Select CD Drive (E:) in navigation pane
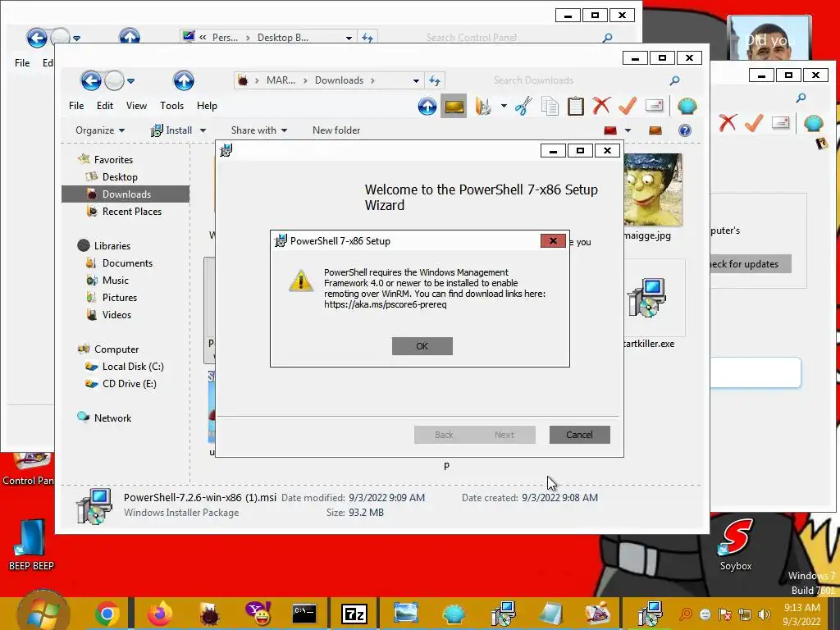The width and height of the screenshot is (840, 630). click(129, 384)
